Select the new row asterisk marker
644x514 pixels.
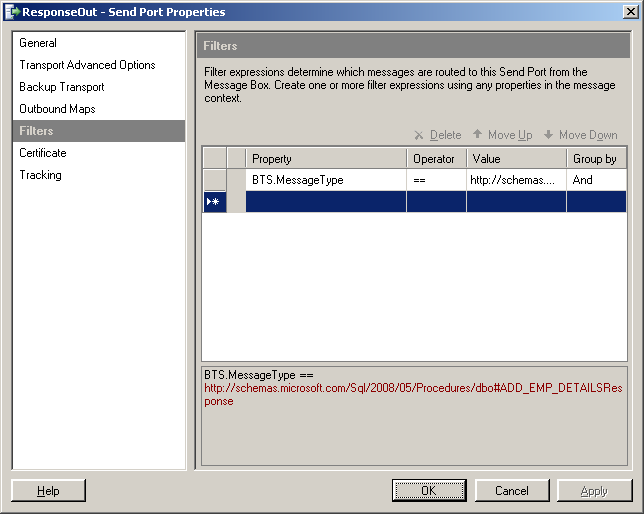(x=214, y=202)
